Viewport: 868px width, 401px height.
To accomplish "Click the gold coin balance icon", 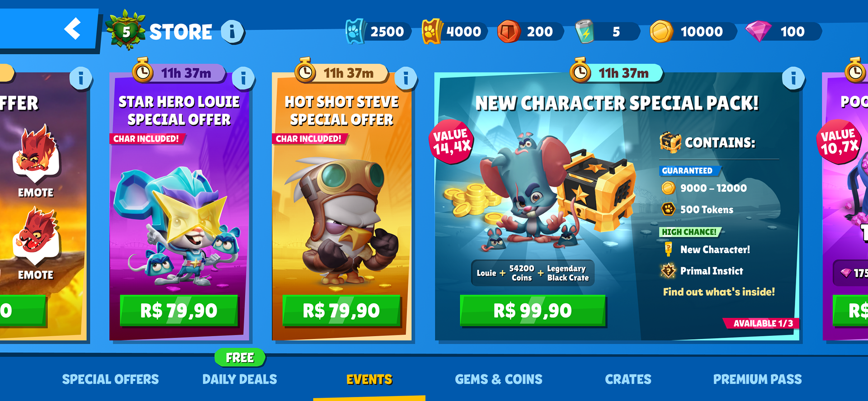I will click(x=661, y=32).
